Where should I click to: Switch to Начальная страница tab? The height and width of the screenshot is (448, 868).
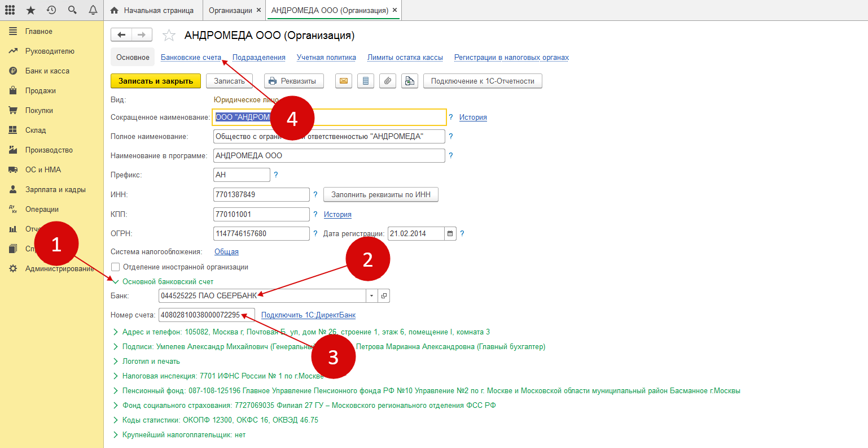coord(152,10)
